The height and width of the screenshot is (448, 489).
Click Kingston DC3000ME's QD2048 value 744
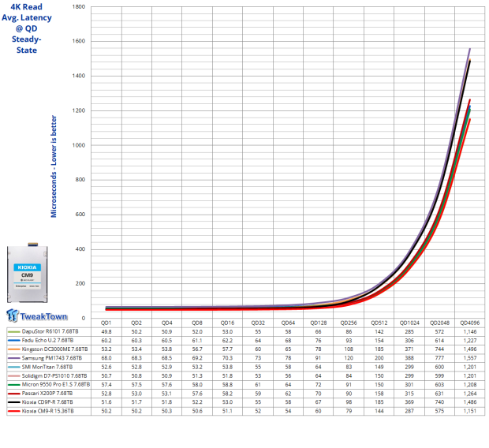(x=440, y=349)
